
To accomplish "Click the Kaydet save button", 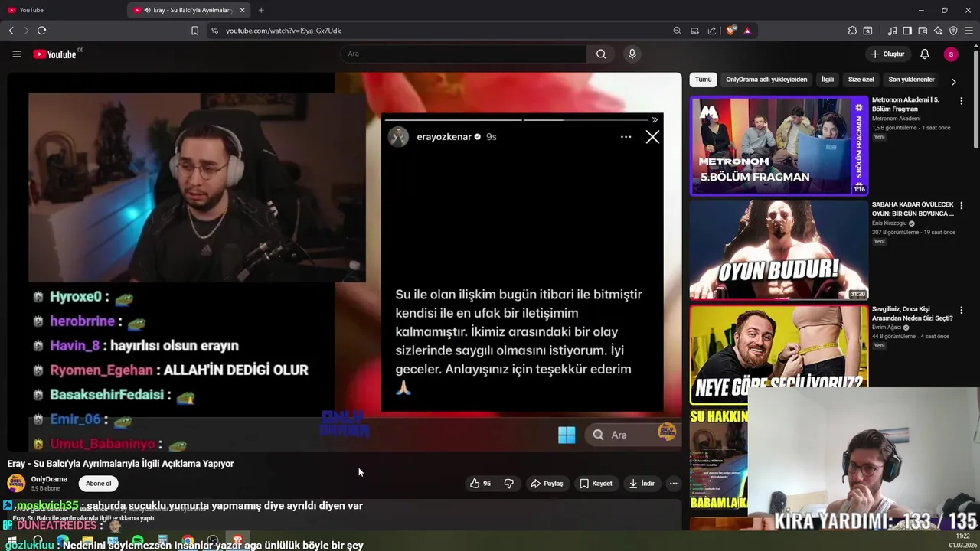I will point(596,484).
